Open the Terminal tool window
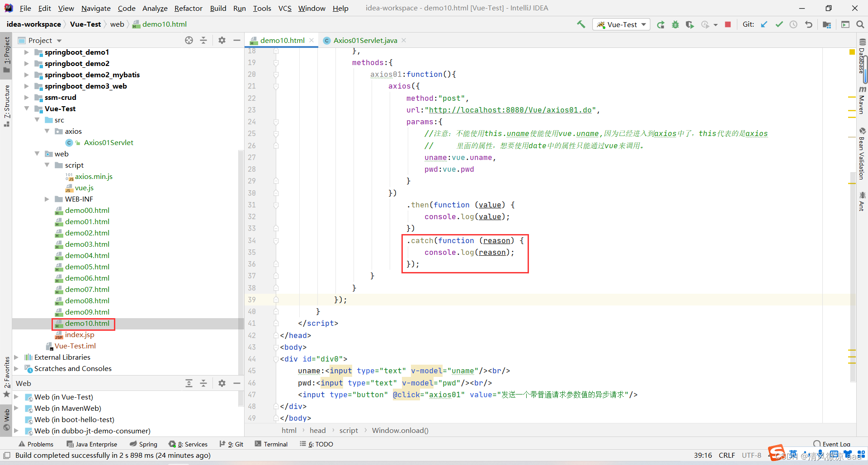The image size is (868, 465). (271, 444)
